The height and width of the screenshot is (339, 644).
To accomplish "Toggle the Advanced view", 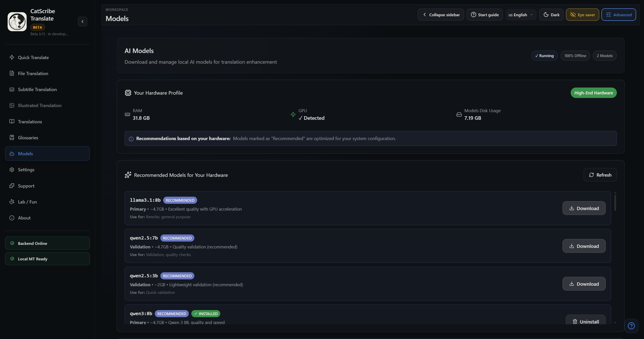I will click(x=618, y=14).
